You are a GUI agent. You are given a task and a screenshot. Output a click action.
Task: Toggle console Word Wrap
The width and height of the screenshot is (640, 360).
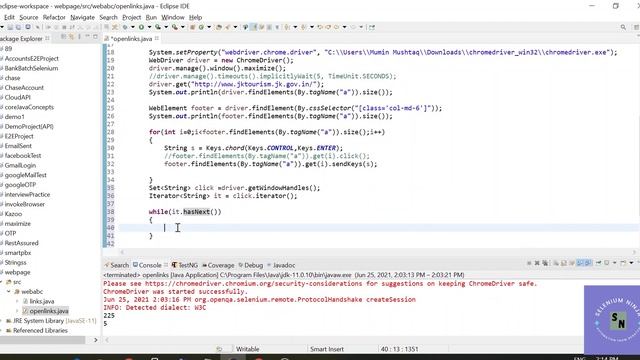click(x=572, y=263)
